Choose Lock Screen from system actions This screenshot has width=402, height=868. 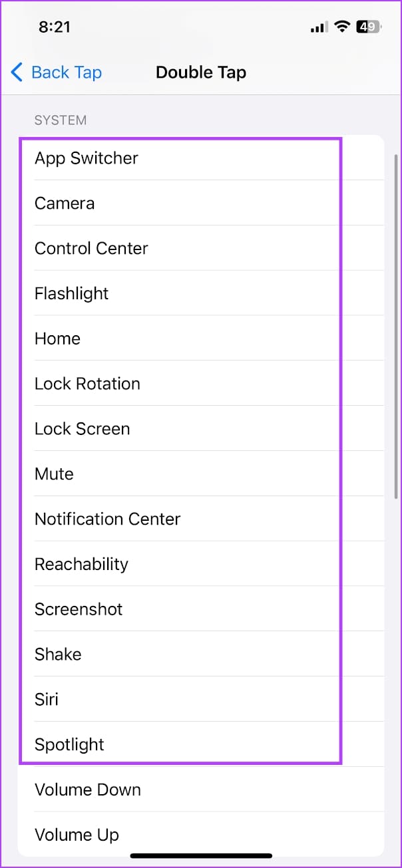point(83,430)
